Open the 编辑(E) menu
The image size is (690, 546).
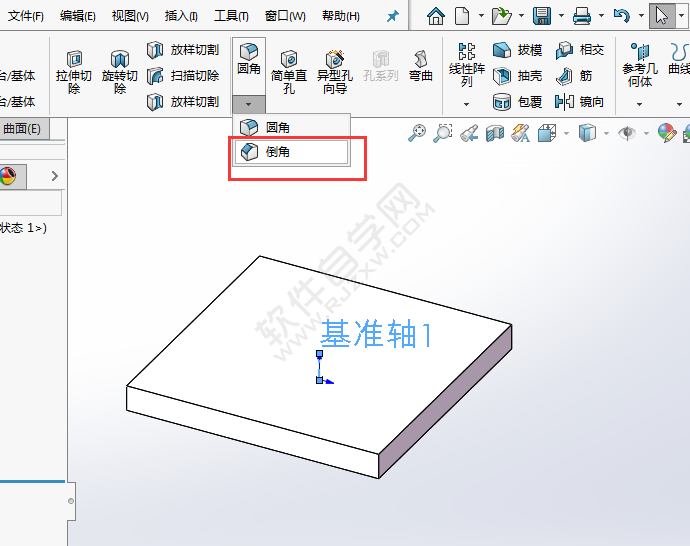click(x=77, y=16)
